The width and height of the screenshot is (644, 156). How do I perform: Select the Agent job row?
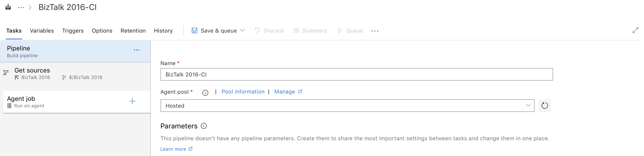[77, 102]
